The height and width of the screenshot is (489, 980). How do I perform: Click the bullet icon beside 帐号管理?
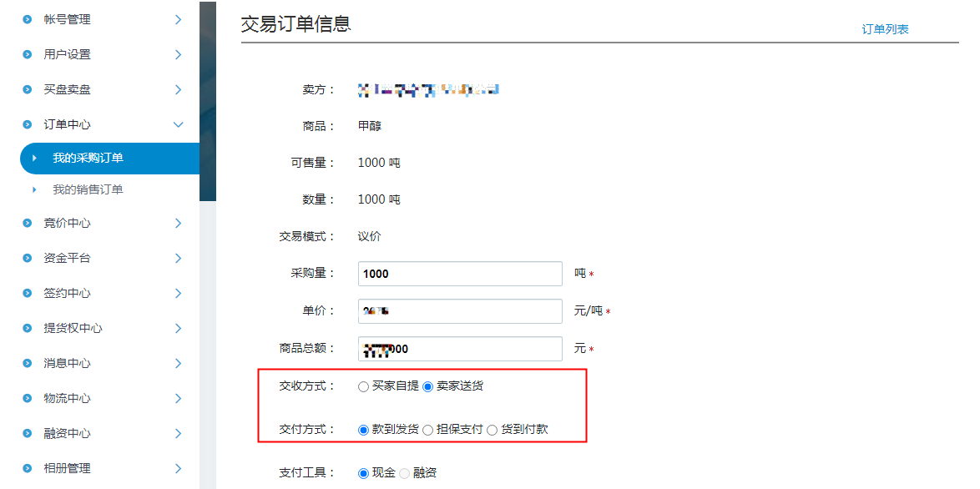click(28, 19)
